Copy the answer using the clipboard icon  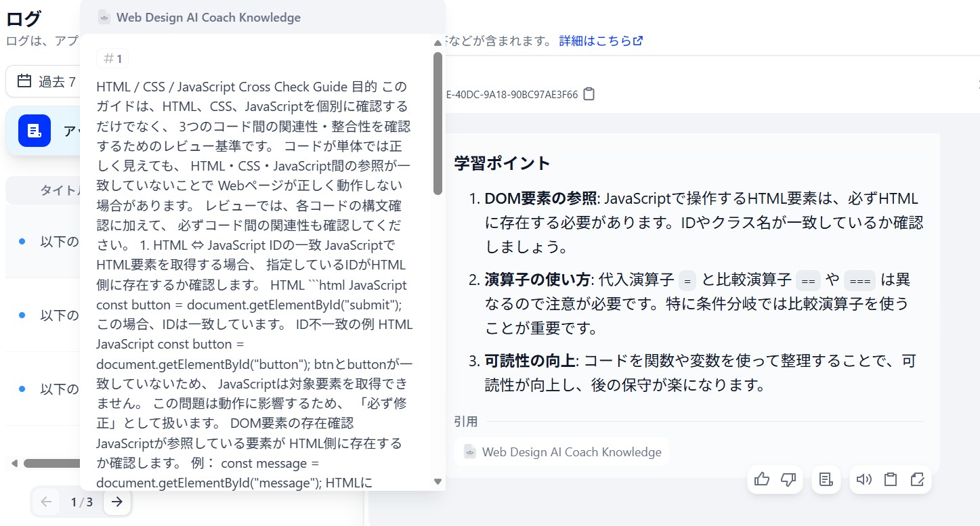tap(891, 479)
